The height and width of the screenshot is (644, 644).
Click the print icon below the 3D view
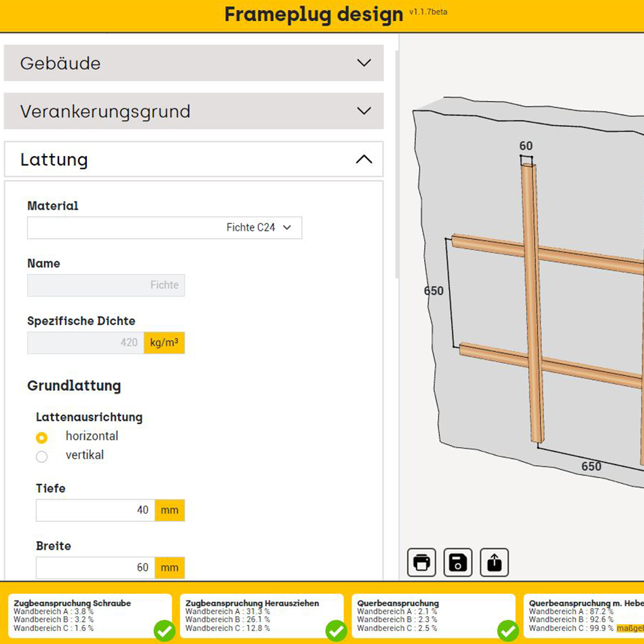[x=421, y=563]
